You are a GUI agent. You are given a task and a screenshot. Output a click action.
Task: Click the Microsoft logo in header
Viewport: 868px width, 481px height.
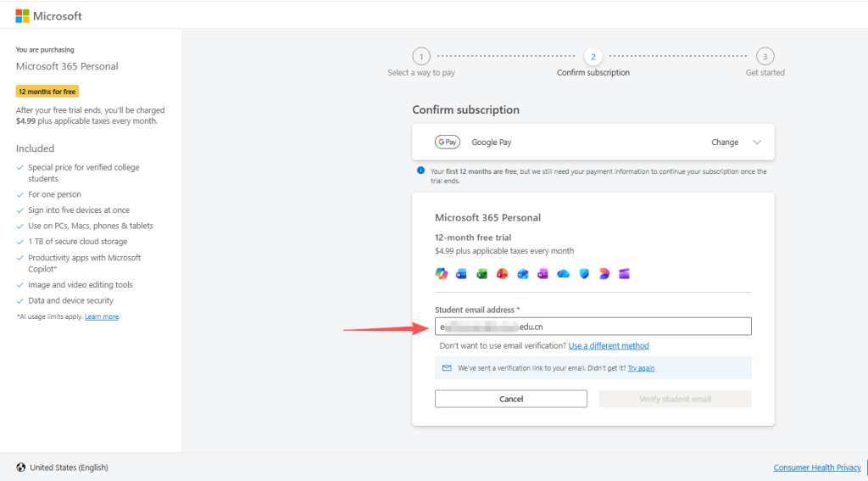coord(48,16)
